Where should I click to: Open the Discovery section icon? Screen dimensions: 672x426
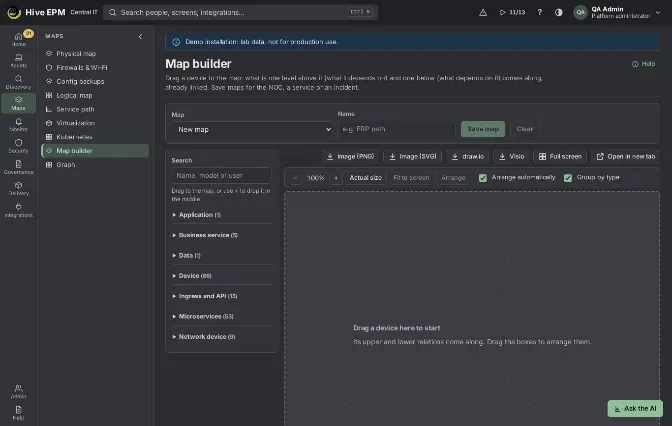coord(18,82)
